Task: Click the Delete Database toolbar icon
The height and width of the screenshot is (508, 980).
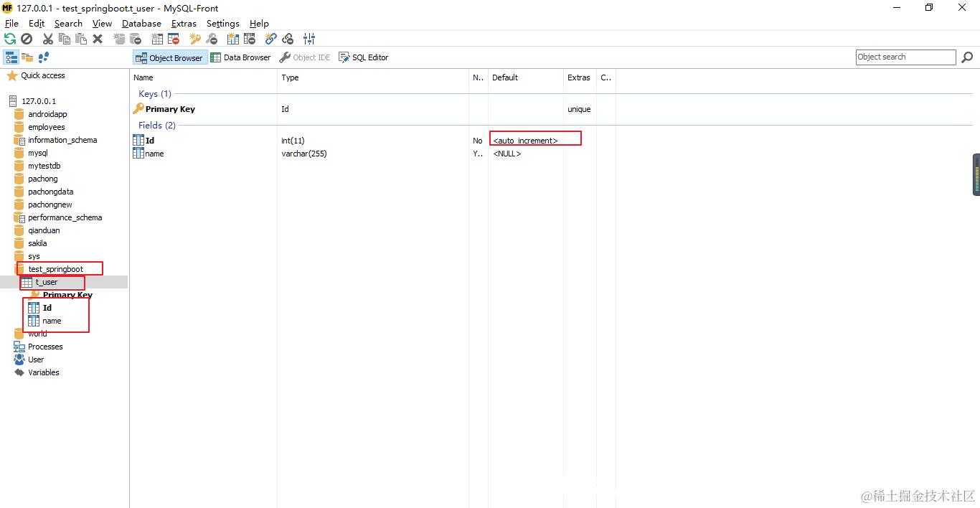Action: [x=136, y=39]
